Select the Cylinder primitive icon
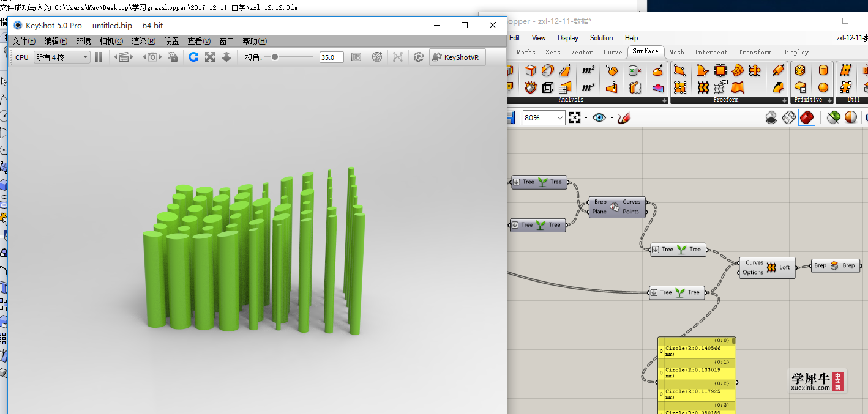868x414 pixels. pos(823,70)
